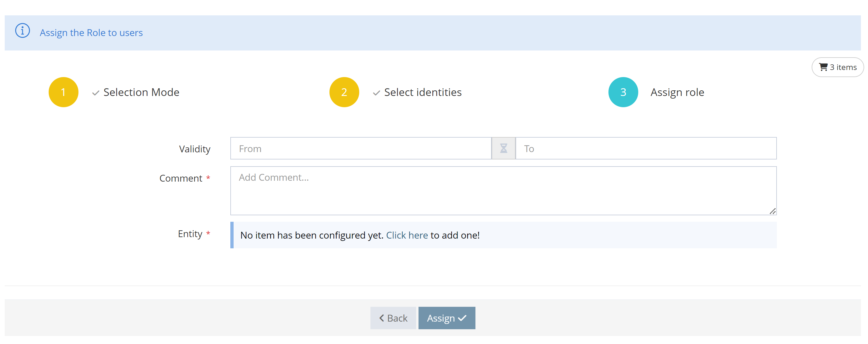868x344 pixels.
Task: Click the comment box resize handle
Action: 773,211
